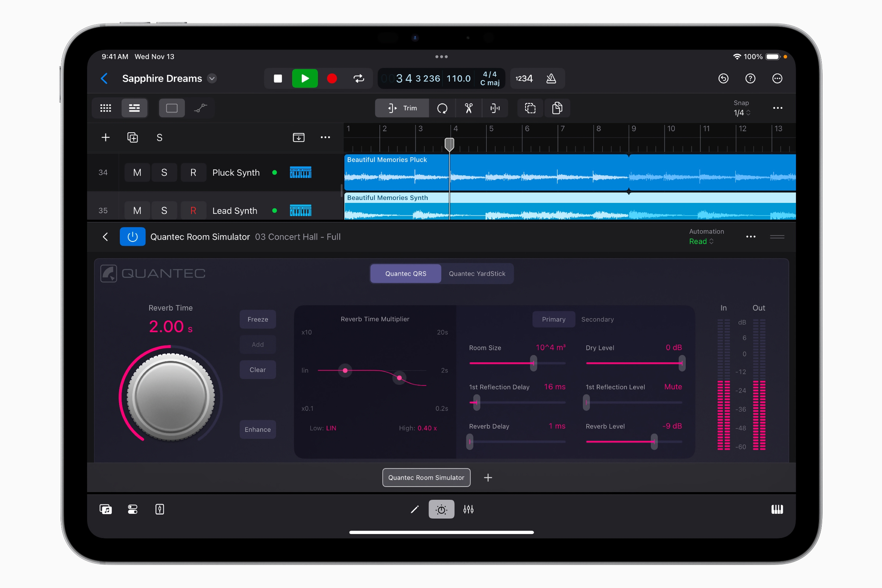
Task: Change the automation mode from Read
Action: click(701, 241)
